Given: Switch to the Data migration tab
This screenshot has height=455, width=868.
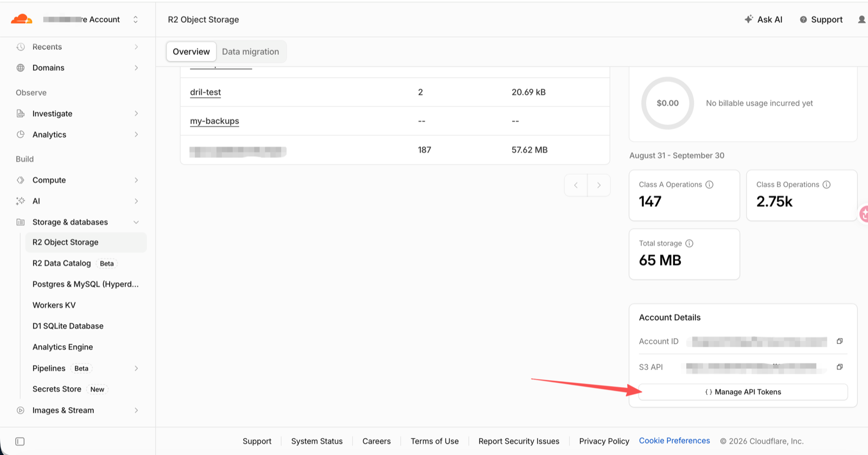Looking at the screenshot, I should (250, 52).
